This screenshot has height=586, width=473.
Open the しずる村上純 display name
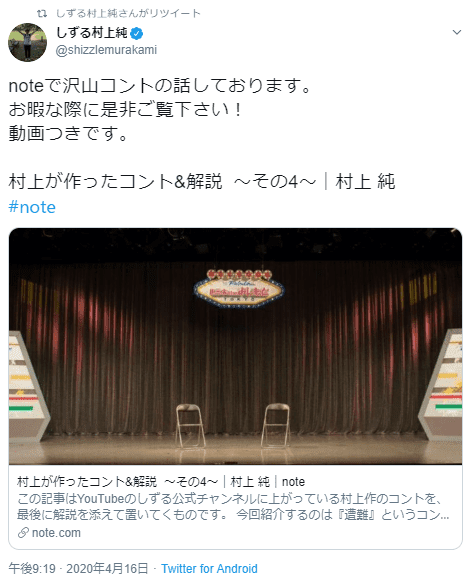click(x=92, y=33)
